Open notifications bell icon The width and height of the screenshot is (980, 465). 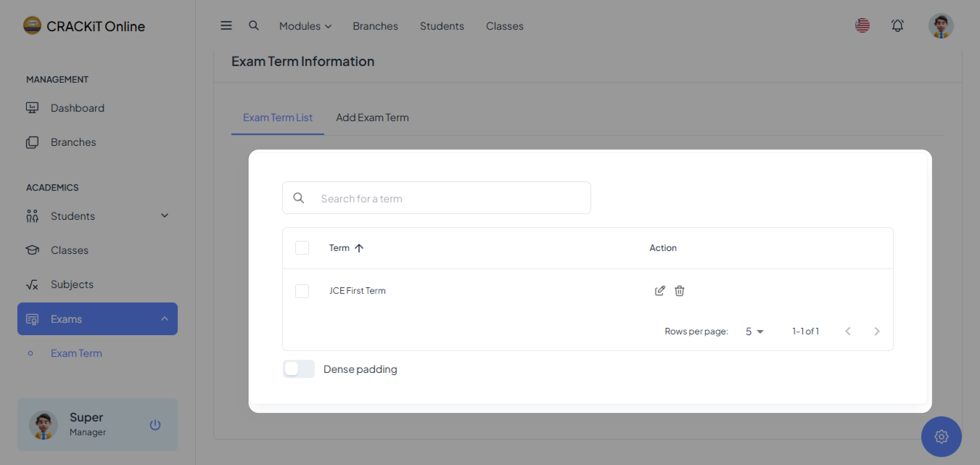pyautogui.click(x=898, y=26)
